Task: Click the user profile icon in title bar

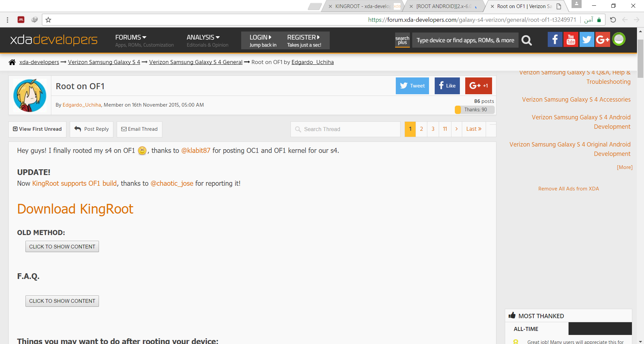Action: (x=576, y=4)
